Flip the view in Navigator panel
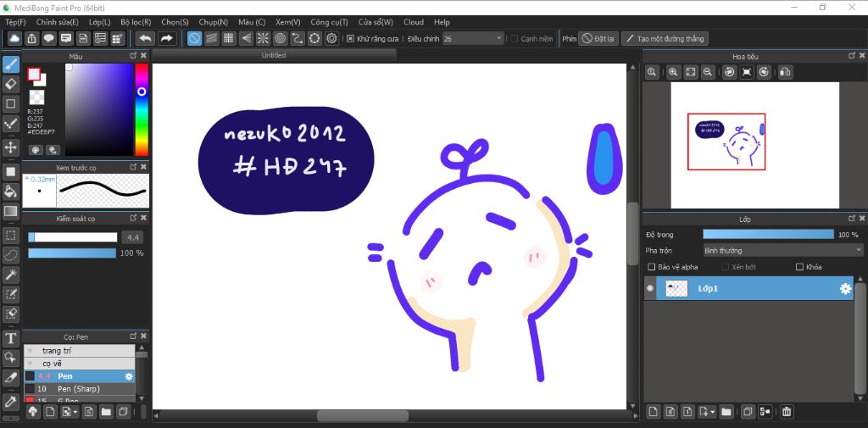Viewport: 868px width, 428px height. (785, 72)
